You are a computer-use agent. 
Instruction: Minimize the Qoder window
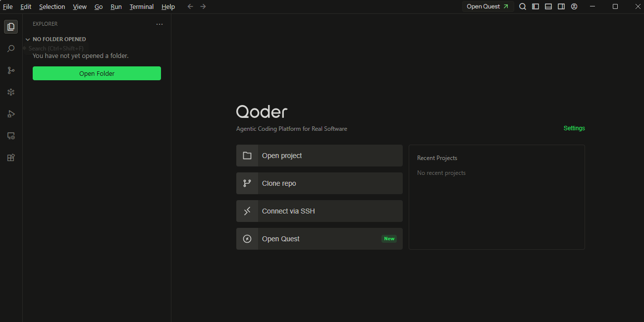592,6
